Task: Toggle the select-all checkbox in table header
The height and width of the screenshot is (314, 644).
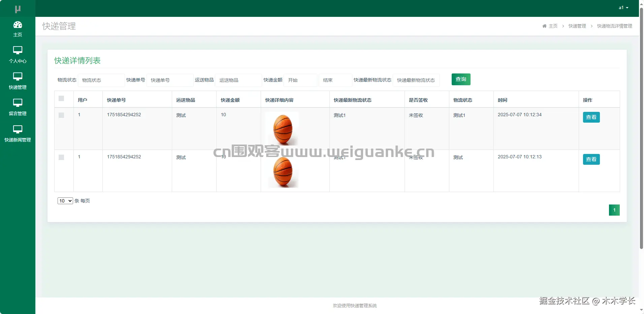Action: pyautogui.click(x=61, y=98)
